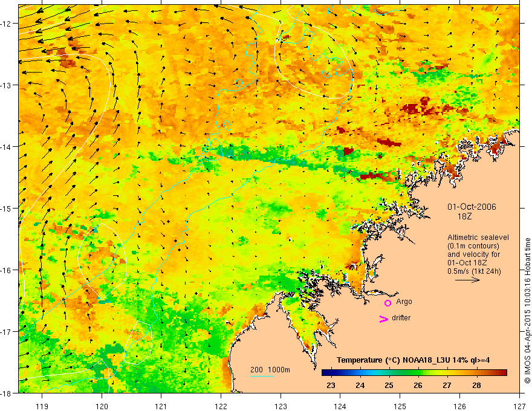Click the color bar tick label 24
The width and height of the screenshot is (532, 411).
pyautogui.click(x=360, y=385)
